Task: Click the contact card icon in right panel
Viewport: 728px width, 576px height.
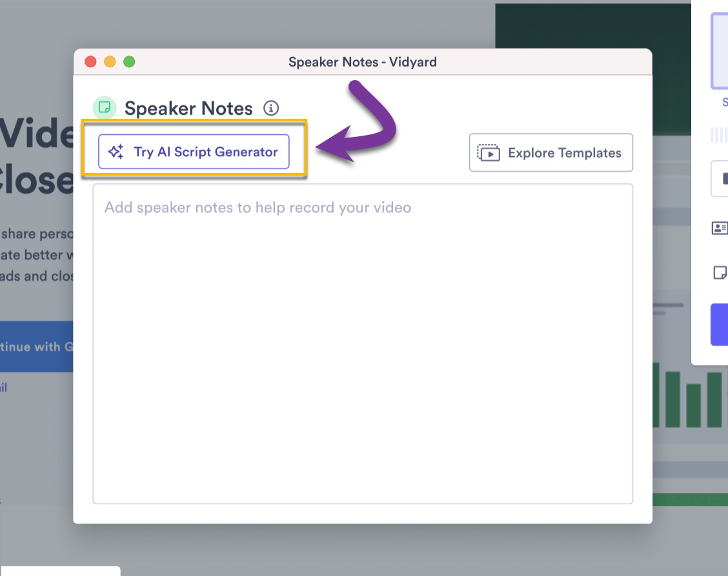Action: click(719, 228)
